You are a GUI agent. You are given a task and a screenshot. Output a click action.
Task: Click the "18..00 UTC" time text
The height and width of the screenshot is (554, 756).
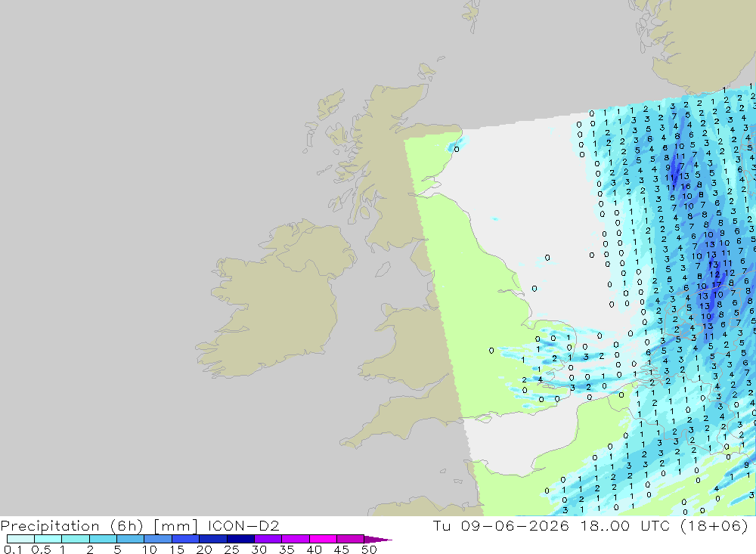point(625,525)
